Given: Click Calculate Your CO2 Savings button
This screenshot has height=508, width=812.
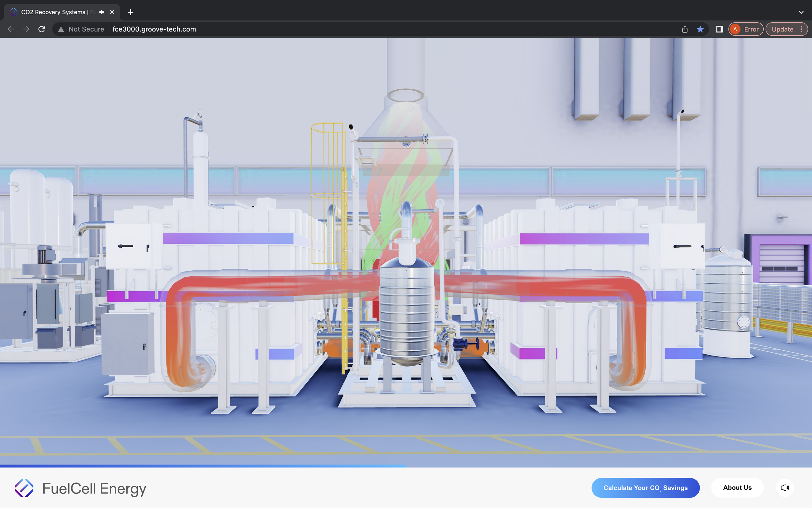Looking at the screenshot, I should pos(645,488).
